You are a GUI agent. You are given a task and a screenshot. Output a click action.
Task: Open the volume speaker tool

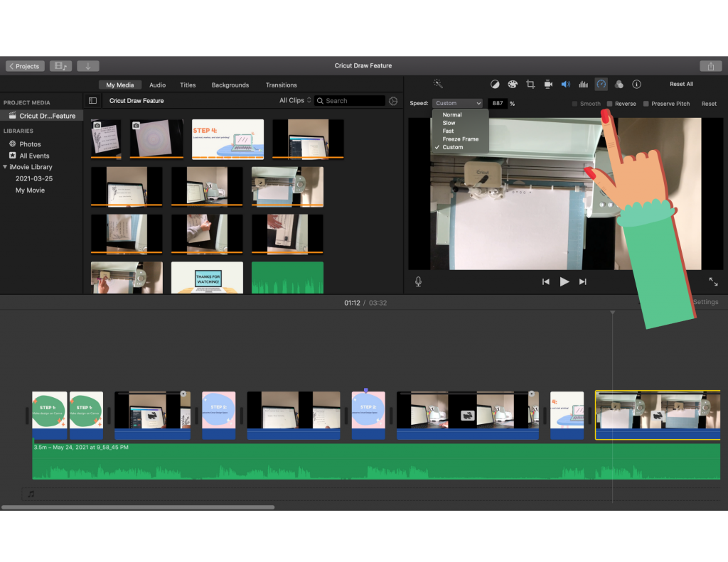(565, 84)
